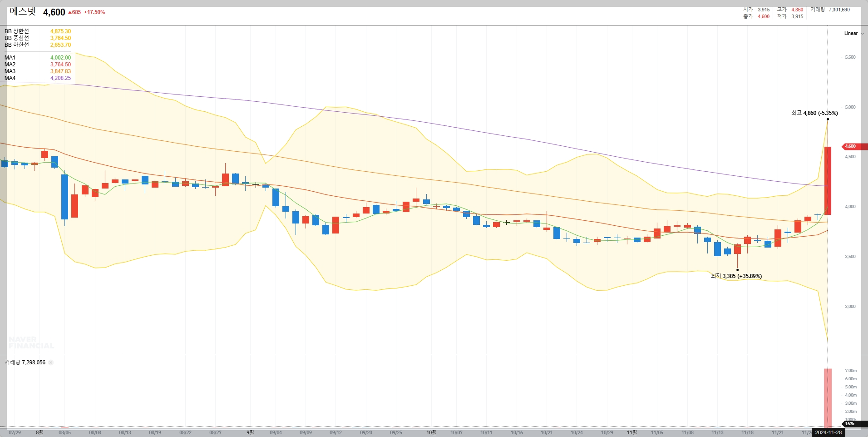Click the 09/12 date tick on the axis

[x=335, y=432]
